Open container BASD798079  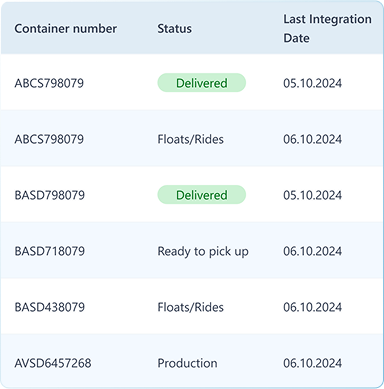49,195
